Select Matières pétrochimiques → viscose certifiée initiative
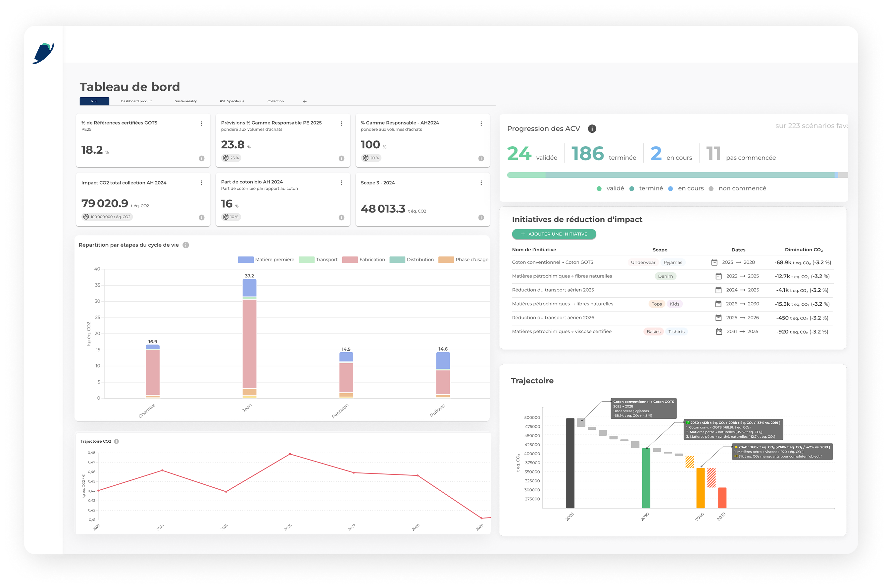888x588 pixels. point(562,332)
